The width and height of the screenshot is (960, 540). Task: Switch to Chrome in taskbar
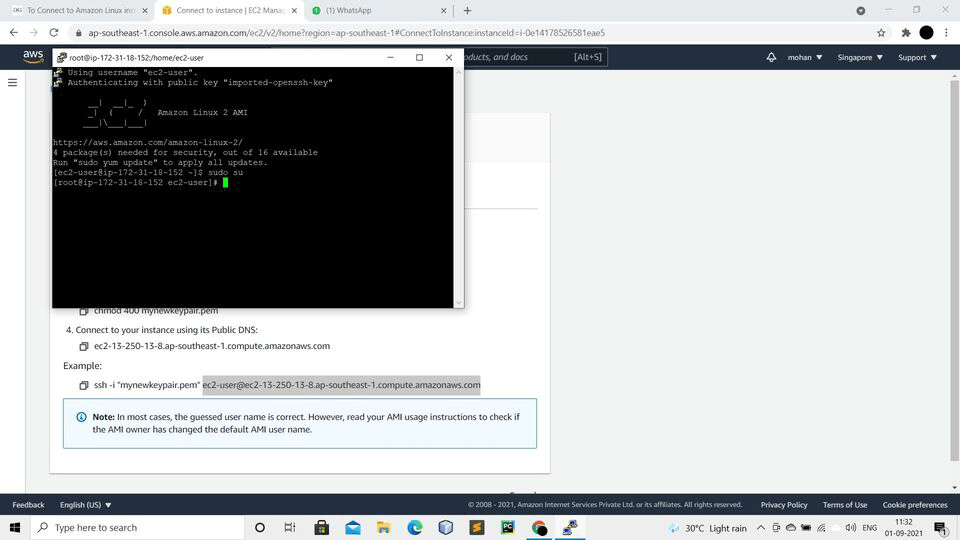tap(539, 528)
